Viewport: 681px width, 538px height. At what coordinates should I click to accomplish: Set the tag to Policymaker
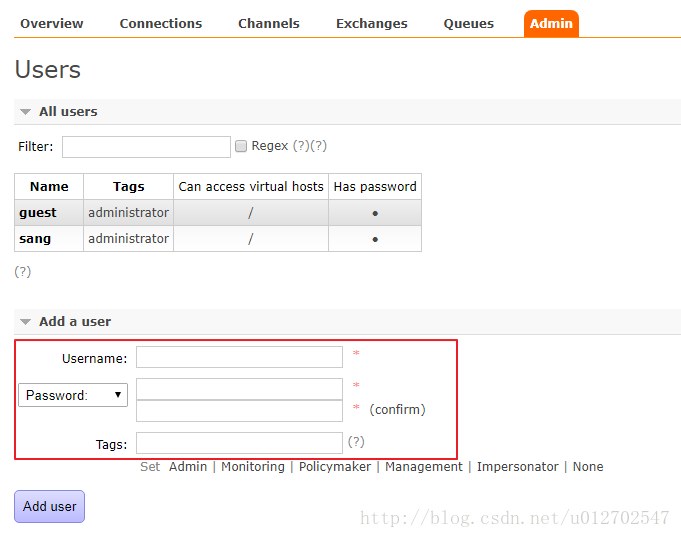click(x=334, y=467)
